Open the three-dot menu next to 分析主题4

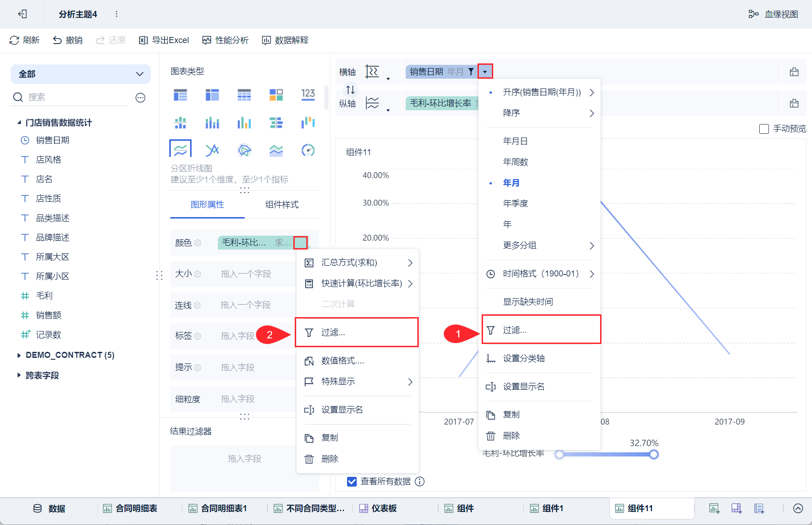coord(117,14)
